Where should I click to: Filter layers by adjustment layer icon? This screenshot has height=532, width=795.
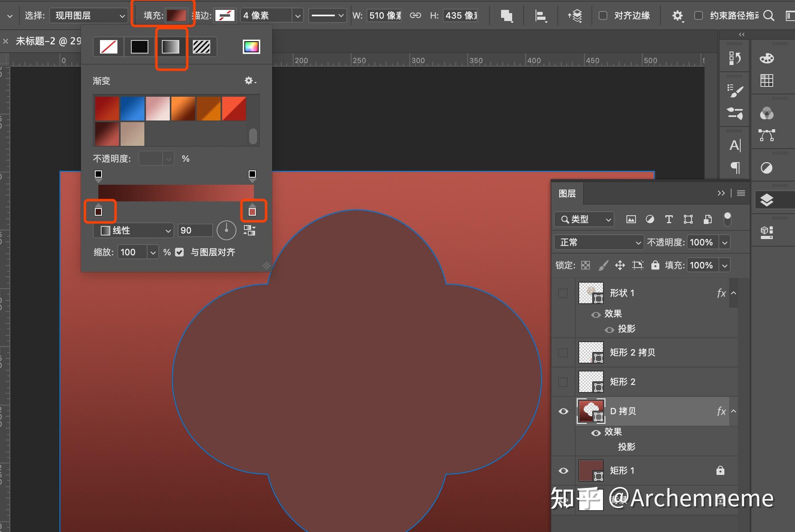[650, 219]
